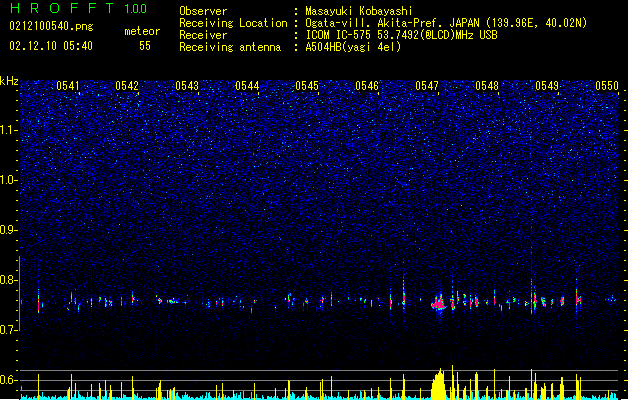Viewport: 629px width, 400px height.
Task: Click the Receiver label
Action: 203,35
